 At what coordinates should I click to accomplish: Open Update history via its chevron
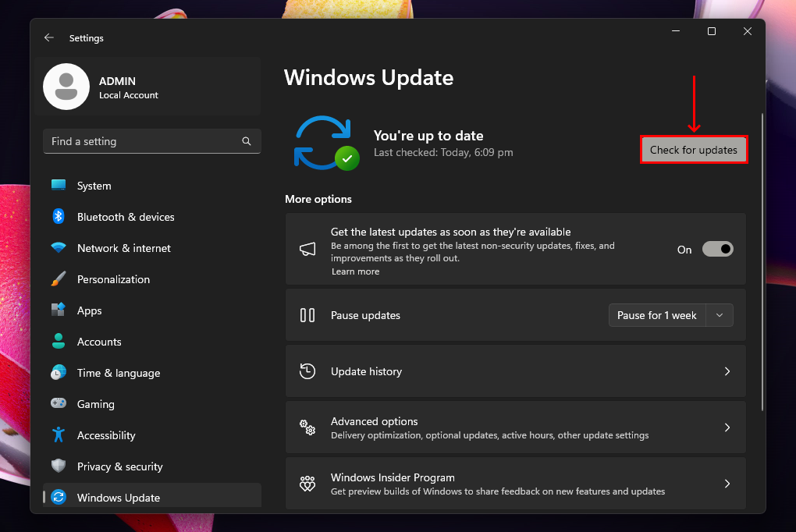tap(727, 371)
